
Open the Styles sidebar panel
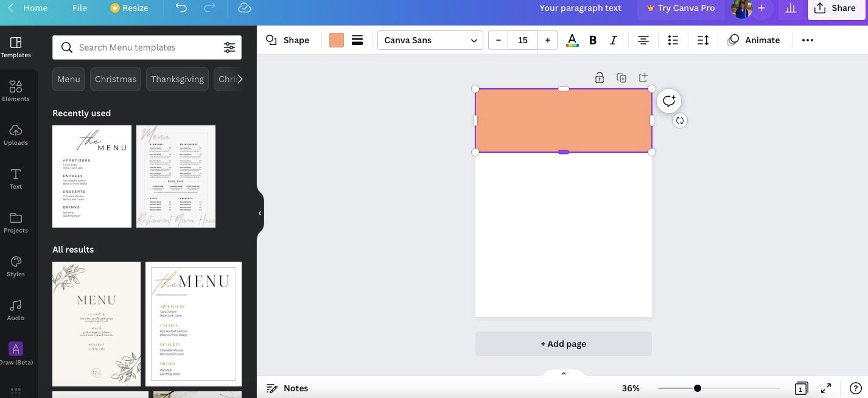click(x=16, y=267)
